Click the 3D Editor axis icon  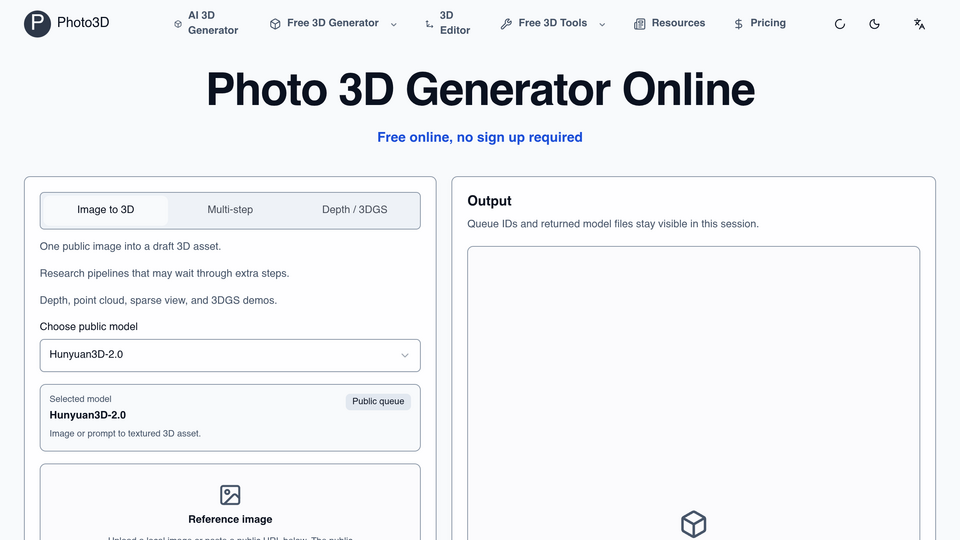click(429, 24)
